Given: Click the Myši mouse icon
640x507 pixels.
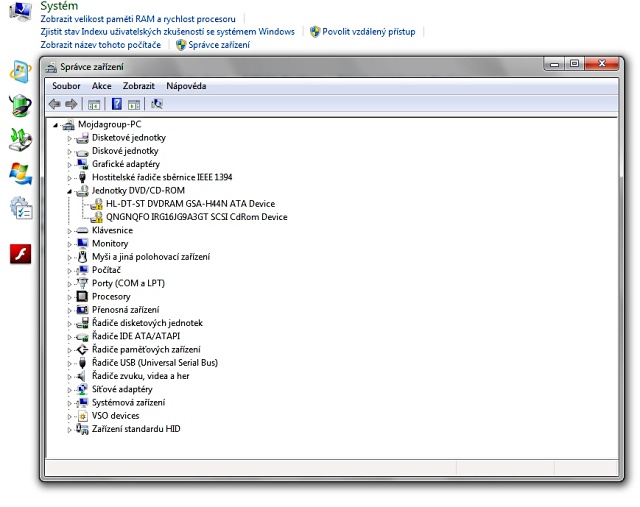Looking at the screenshot, I should pyautogui.click(x=82, y=257).
